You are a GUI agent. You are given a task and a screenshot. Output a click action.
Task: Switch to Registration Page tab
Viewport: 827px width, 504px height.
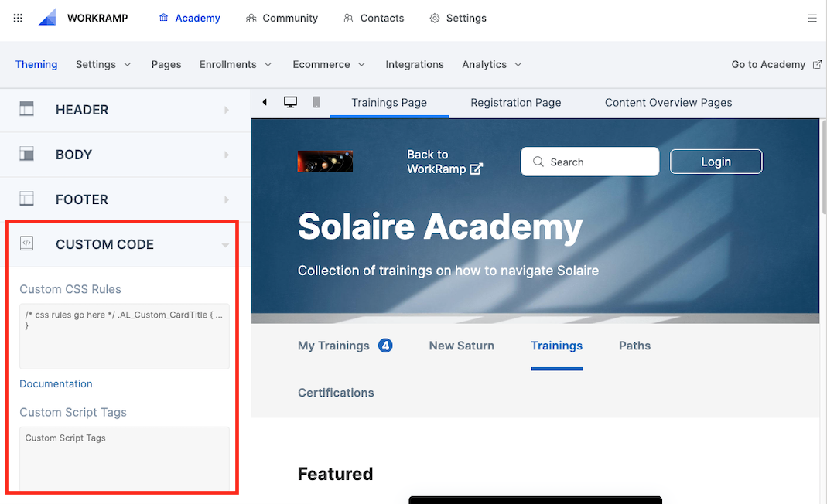[x=516, y=103]
